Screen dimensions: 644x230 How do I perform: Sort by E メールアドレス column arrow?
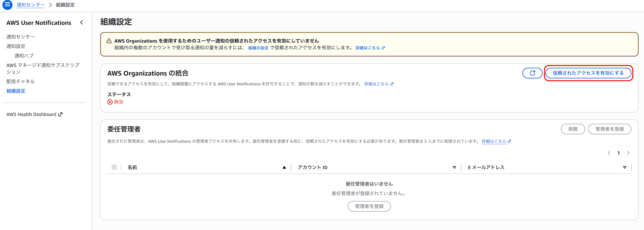coord(624,167)
